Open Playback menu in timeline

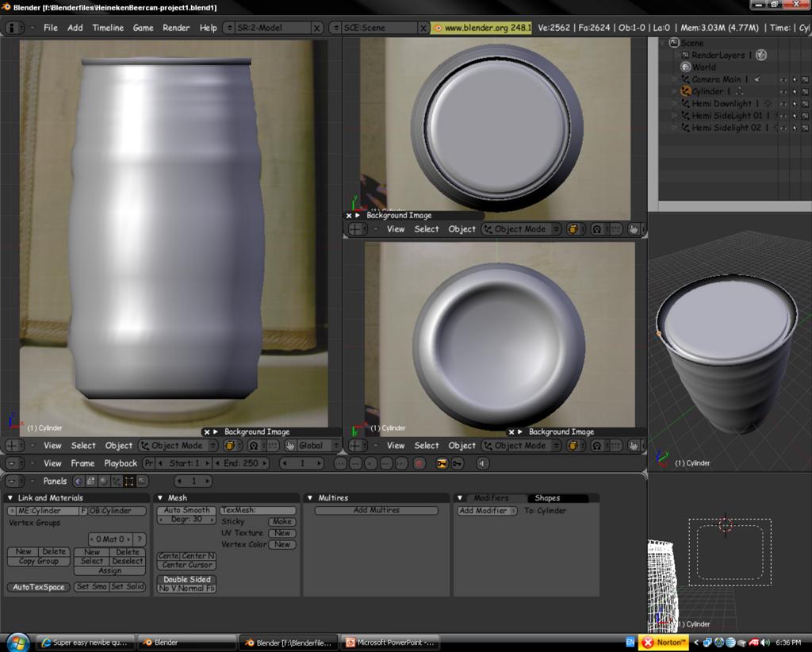(121, 463)
